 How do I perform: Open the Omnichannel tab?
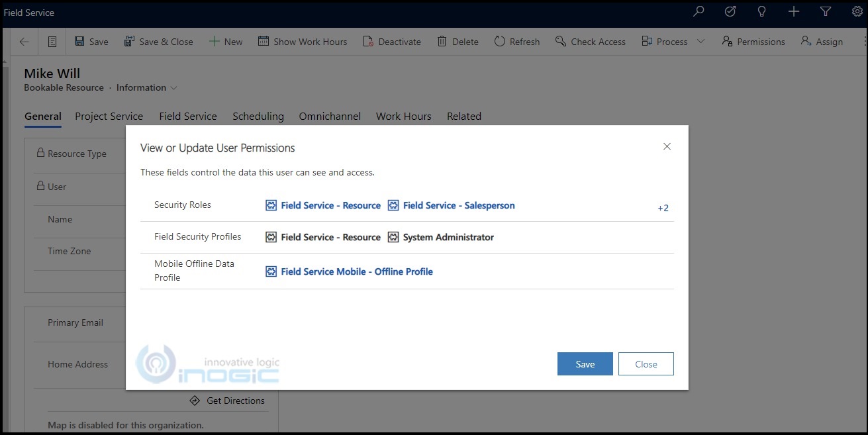pos(330,116)
